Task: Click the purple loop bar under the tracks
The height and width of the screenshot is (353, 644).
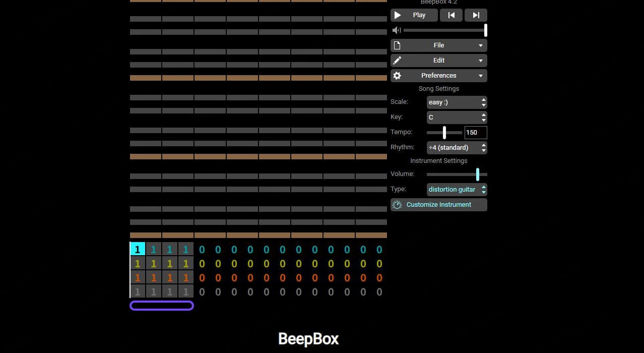Action: [x=162, y=306]
